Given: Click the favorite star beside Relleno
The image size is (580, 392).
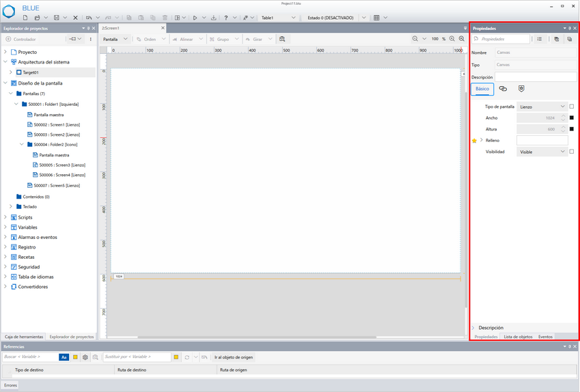Looking at the screenshot, I should (x=475, y=141).
